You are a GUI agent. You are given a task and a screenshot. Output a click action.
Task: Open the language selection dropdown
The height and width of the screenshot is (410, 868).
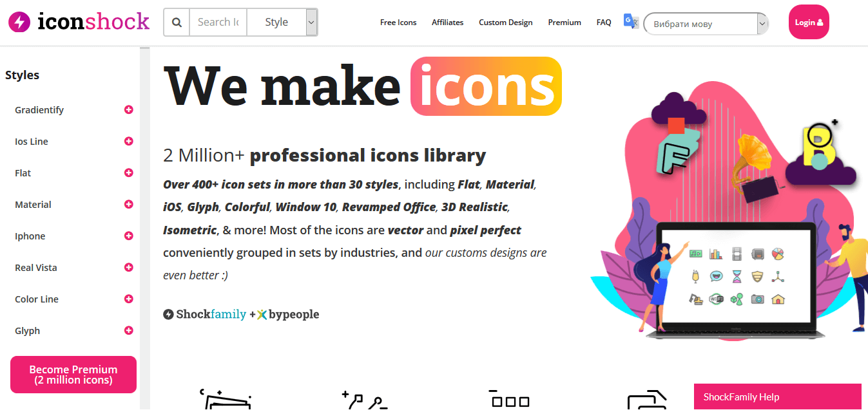tap(706, 24)
